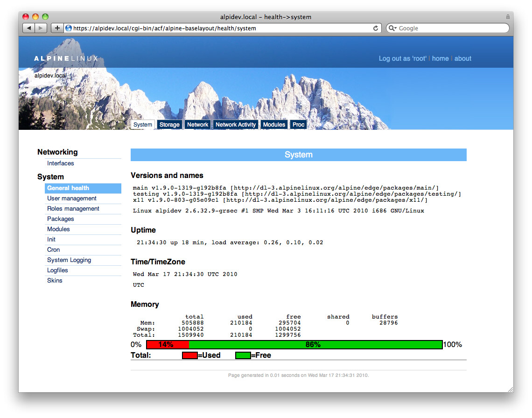
Task: Select the Proc tab
Action: 299,125
